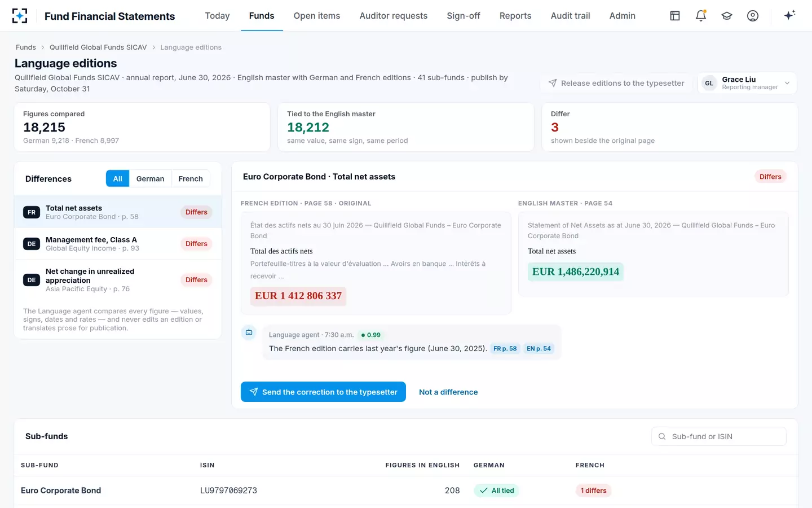
Task: Mark as Not a difference
Action: pos(448,392)
